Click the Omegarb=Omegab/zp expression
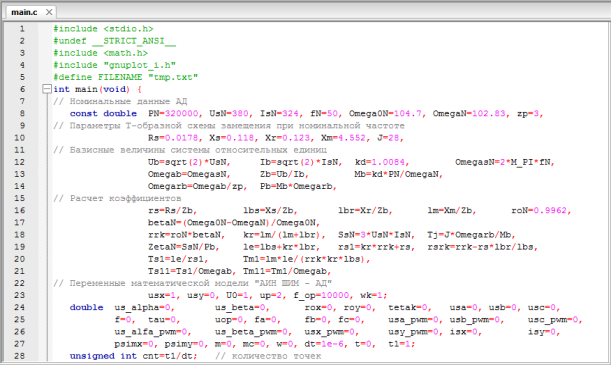This screenshot has height=365, width=611. tap(196, 186)
